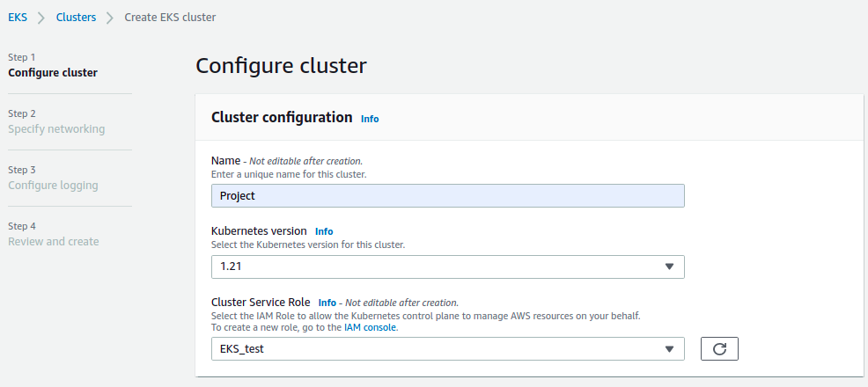Open the Kubernetes version 1.21 selector
The image size is (868, 387).
click(448, 267)
